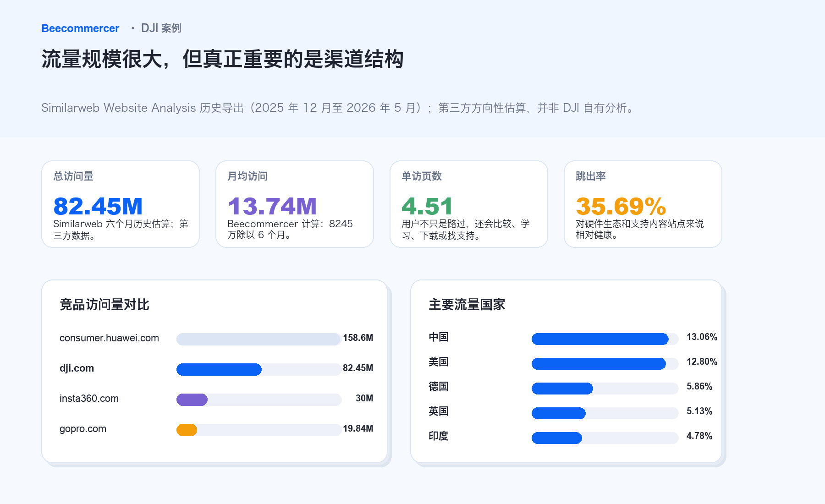Select the consumer.huawei.com row label
The height and width of the screenshot is (504, 825).
tap(109, 338)
